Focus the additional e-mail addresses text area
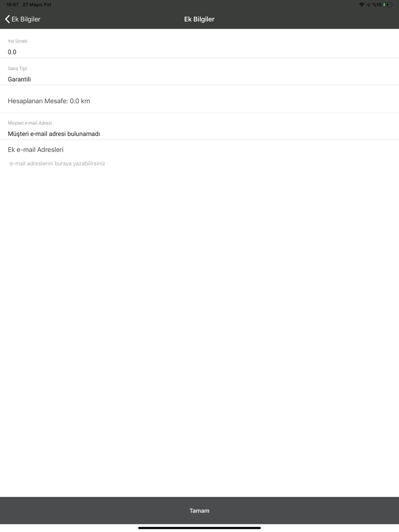 pos(199,164)
